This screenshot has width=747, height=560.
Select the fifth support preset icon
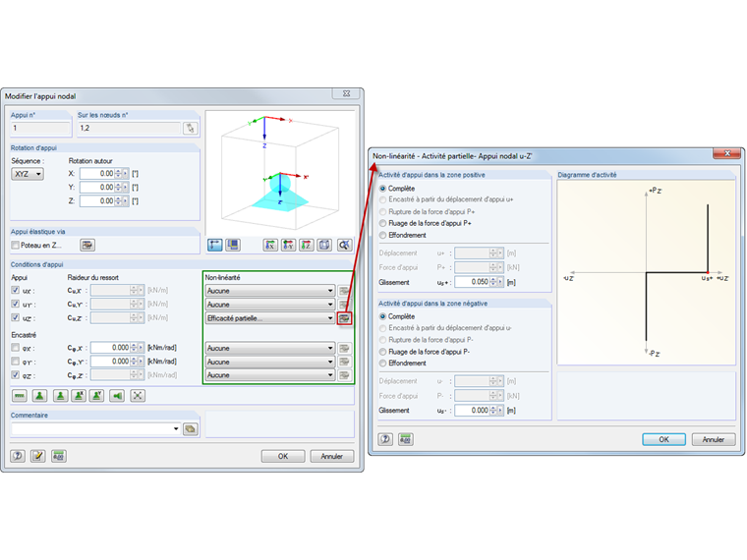click(96, 396)
